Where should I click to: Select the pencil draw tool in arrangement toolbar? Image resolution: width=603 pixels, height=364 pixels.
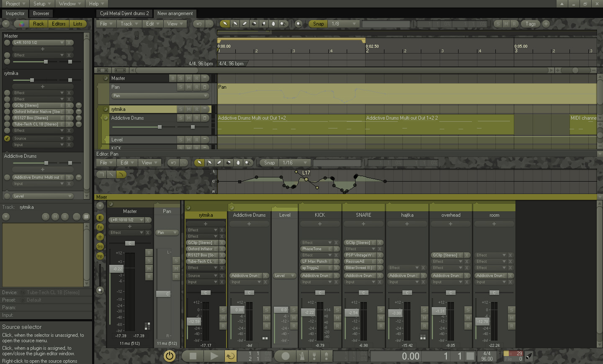point(245,24)
